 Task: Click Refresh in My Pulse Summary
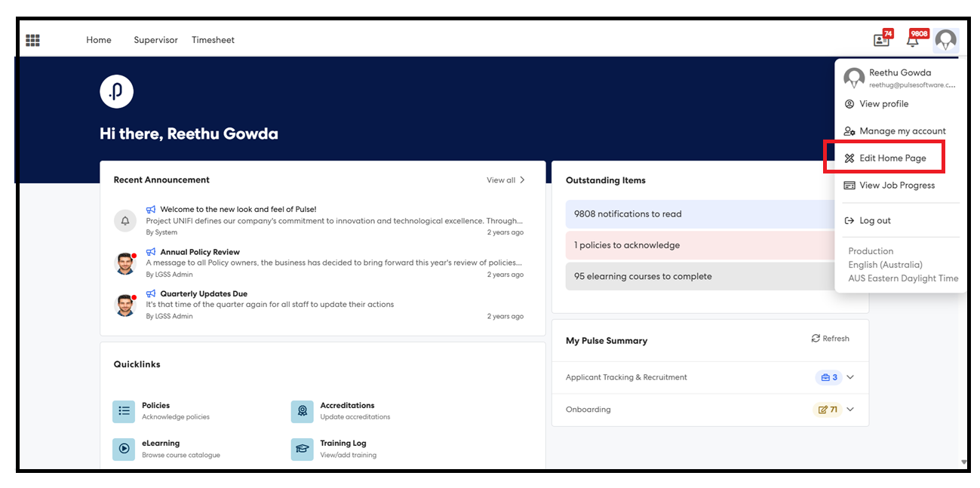830,339
